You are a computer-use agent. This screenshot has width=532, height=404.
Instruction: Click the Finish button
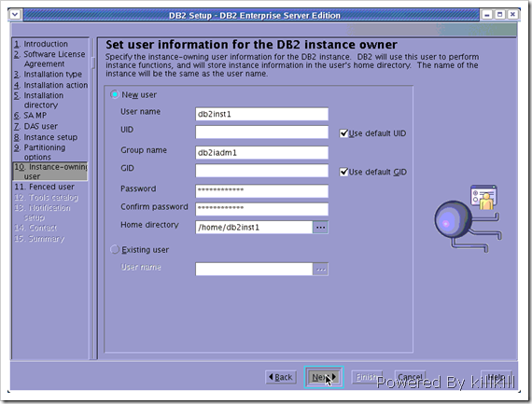[367, 377]
